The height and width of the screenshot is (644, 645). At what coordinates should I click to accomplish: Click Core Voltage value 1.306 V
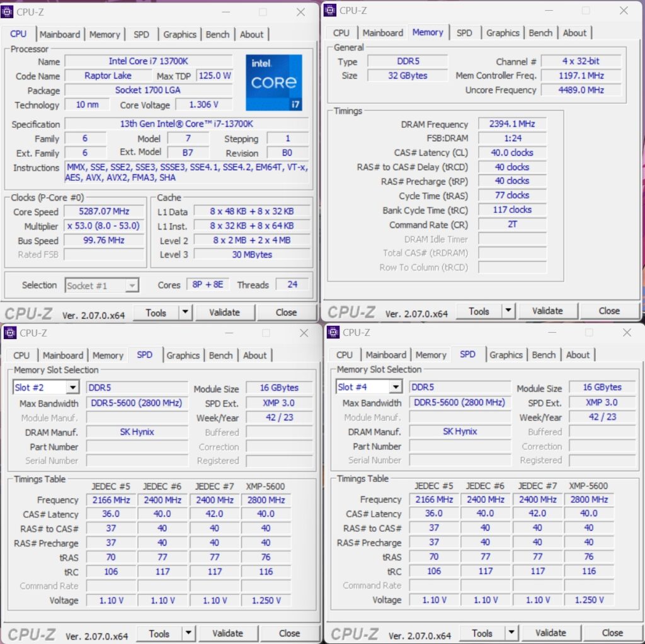pos(203,105)
